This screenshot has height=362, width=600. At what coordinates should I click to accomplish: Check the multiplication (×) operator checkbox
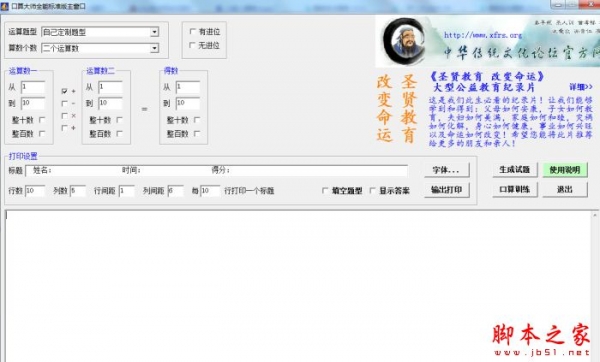click(64, 116)
